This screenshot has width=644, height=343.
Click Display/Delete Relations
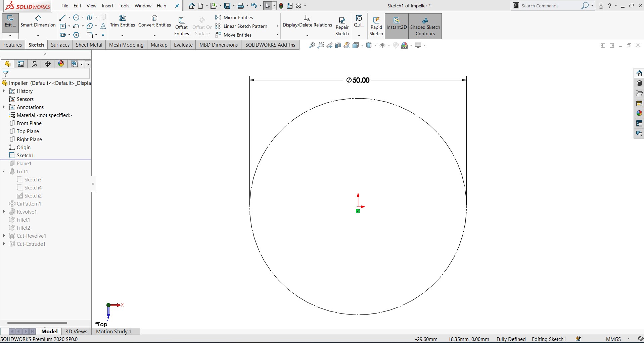(307, 21)
